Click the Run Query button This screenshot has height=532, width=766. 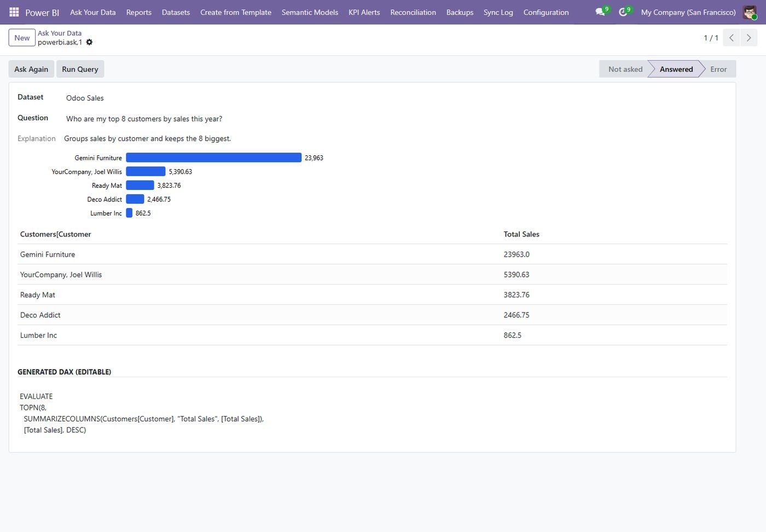click(80, 69)
